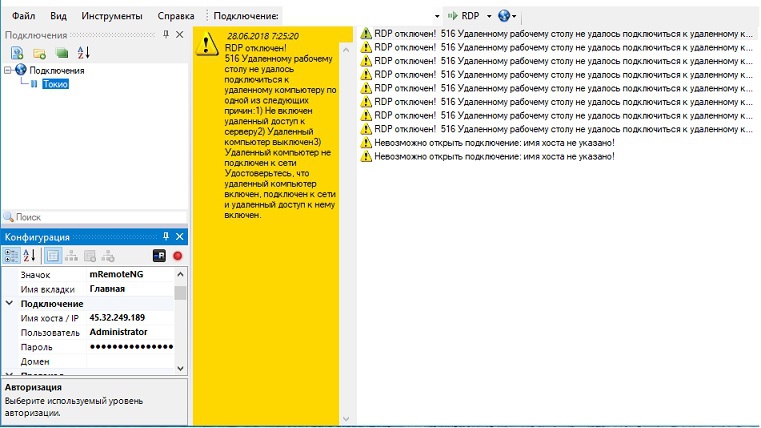The height and width of the screenshot is (428, 761).
Task: Open the Файл menu
Action: 23,16
